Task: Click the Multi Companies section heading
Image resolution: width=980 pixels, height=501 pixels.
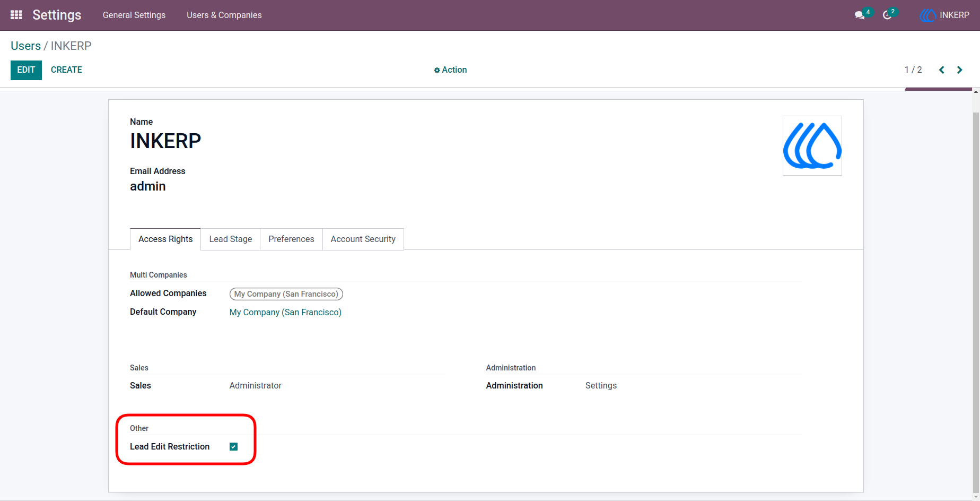Action: tap(159, 275)
